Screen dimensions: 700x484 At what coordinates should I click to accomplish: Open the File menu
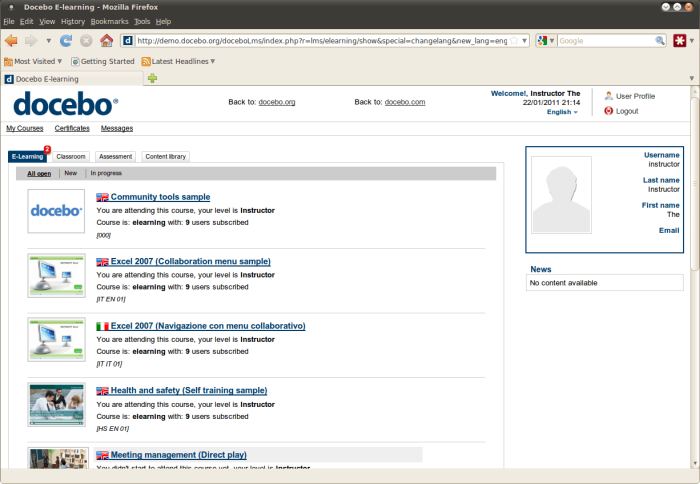[9, 21]
